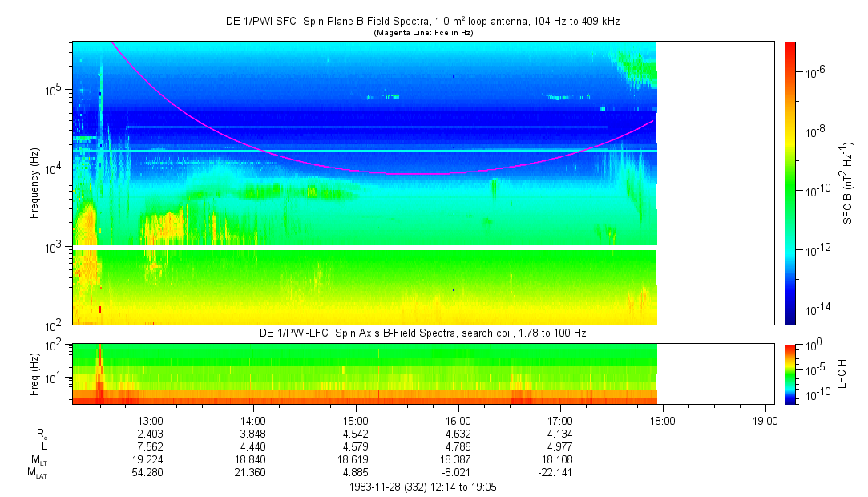Select the 15:00 time tick label
Screen dimensions: 868x497
[x=355, y=420]
